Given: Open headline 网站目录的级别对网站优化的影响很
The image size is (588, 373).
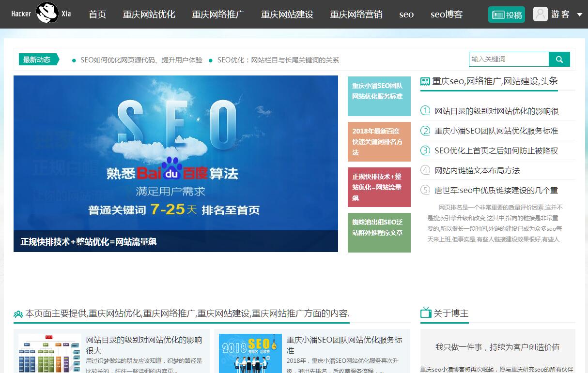Looking at the screenshot, I should pos(496,111).
